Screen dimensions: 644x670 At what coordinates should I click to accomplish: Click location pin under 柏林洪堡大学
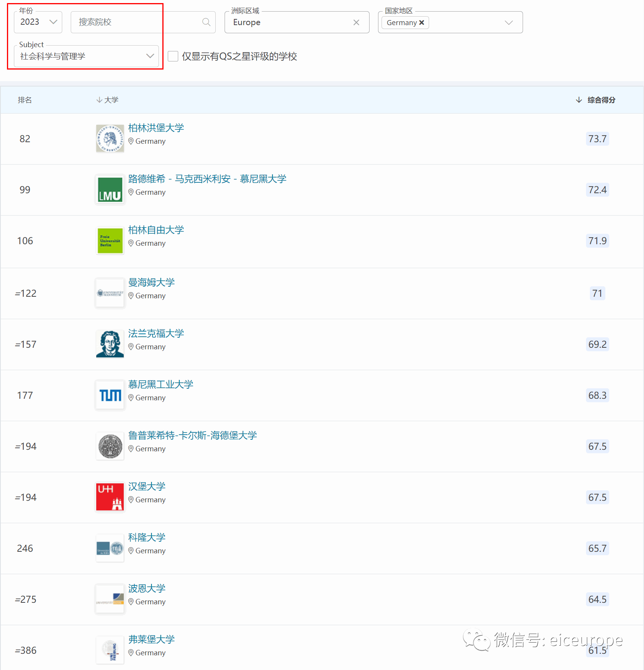click(x=131, y=141)
